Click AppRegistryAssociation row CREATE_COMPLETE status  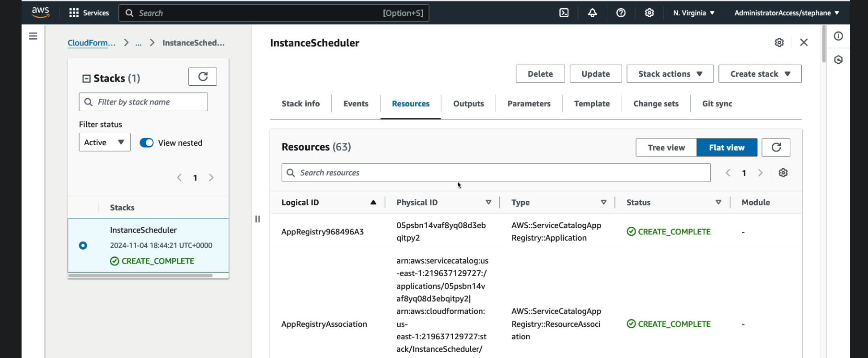click(669, 324)
